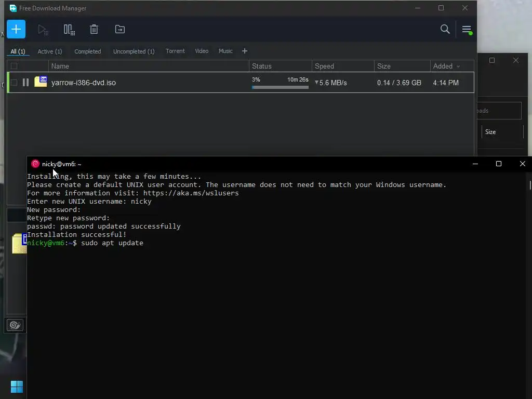This screenshot has width=532, height=399.
Task: Click the 0.14 / 3.69 GB size value
Action: tap(399, 83)
